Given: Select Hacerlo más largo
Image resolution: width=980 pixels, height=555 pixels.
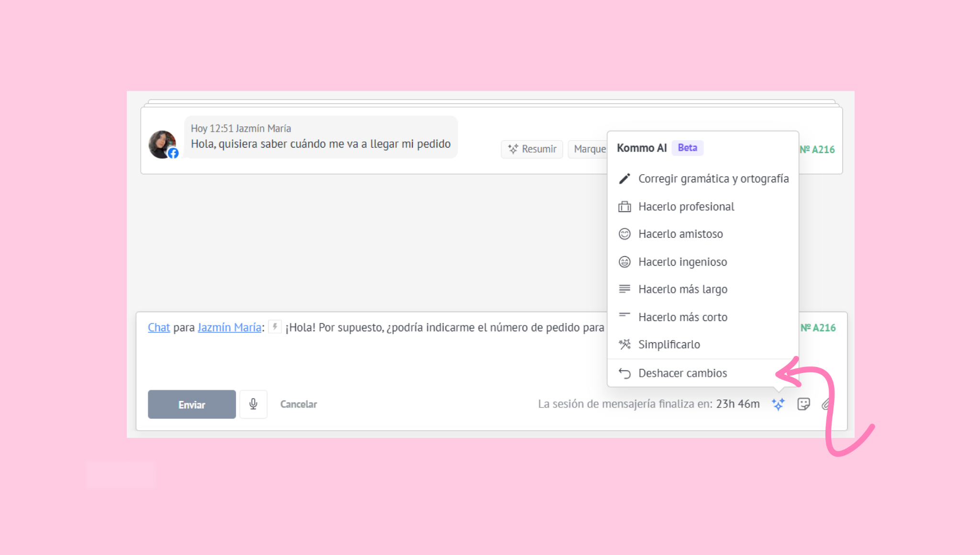Looking at the screenshot, I should coord(703,289).
